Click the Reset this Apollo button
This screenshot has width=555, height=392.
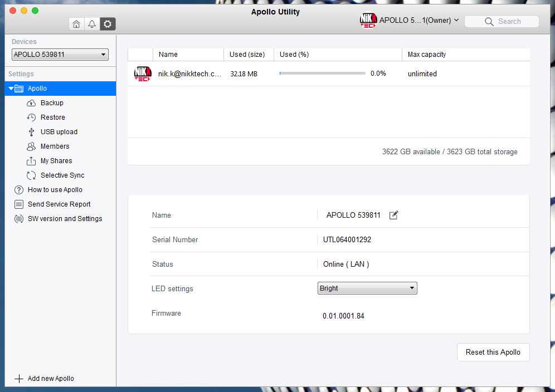(x=493, y=352)
